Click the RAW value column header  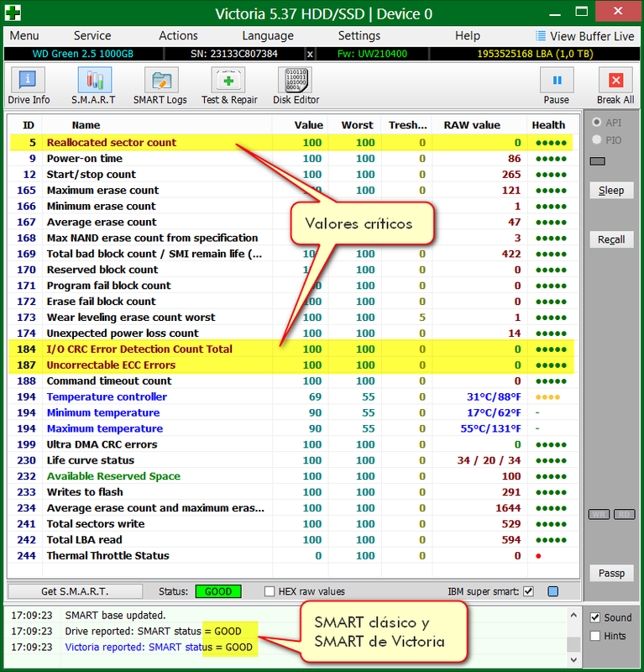click(x=472, y=125)
